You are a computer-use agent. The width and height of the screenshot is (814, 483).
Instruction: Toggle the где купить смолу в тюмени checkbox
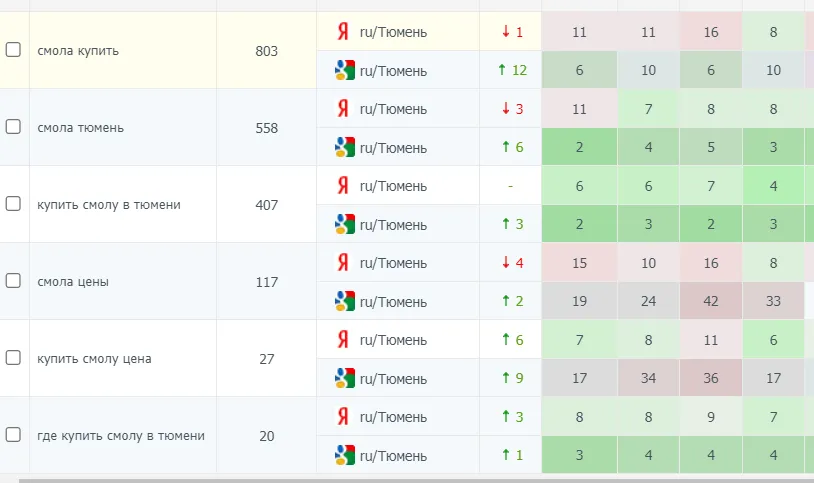point(13,435)
